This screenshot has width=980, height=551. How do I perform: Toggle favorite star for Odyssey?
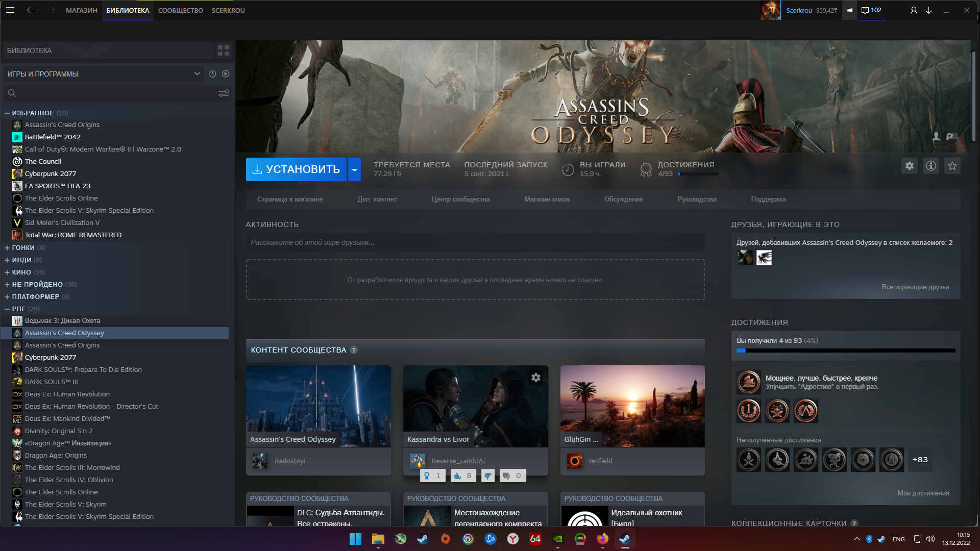coord(952,166)
